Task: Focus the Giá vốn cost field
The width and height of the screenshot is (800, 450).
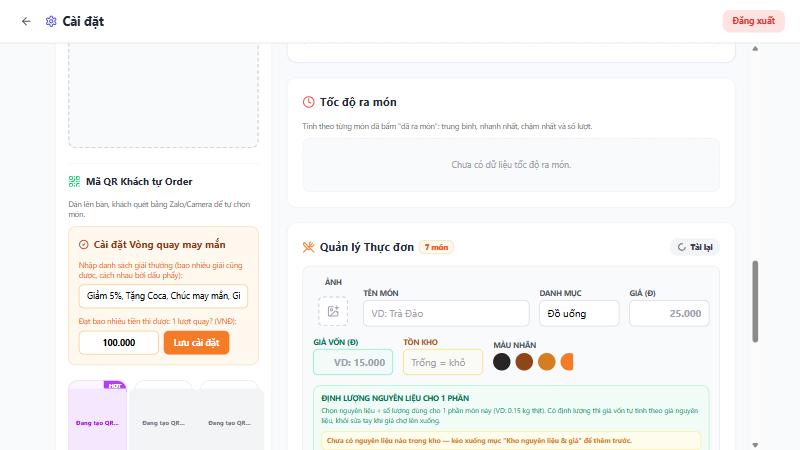Action: 353,362
